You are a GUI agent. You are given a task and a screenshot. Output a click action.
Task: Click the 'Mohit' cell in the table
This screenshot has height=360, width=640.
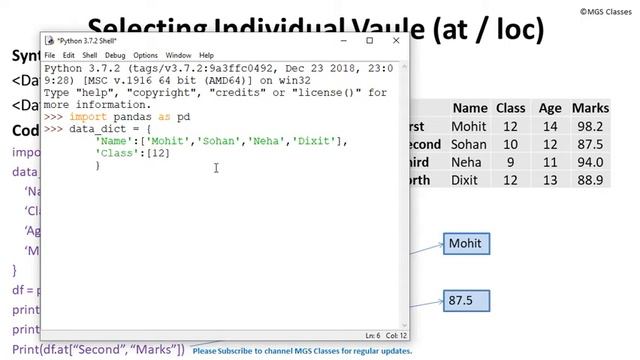[x=469, y=127]
